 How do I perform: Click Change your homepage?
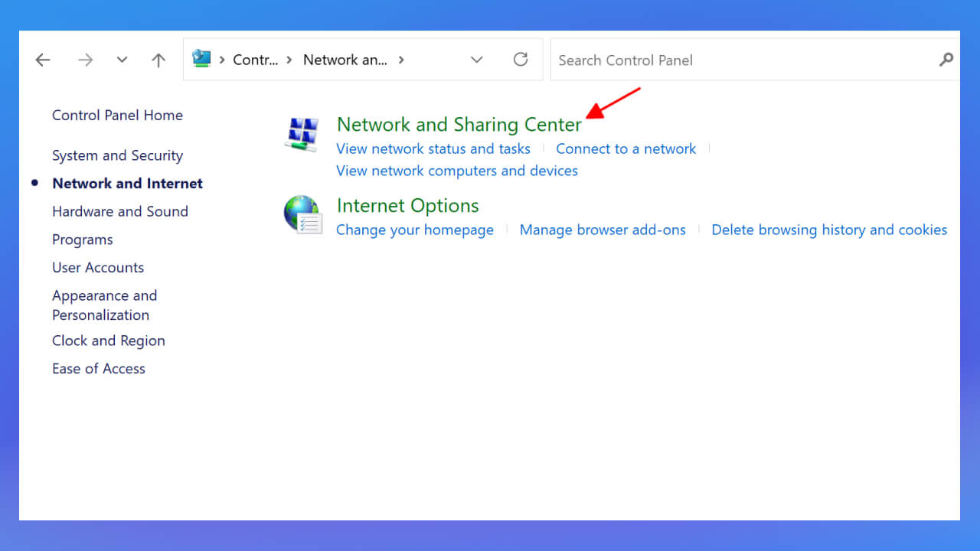pos(415,230)
